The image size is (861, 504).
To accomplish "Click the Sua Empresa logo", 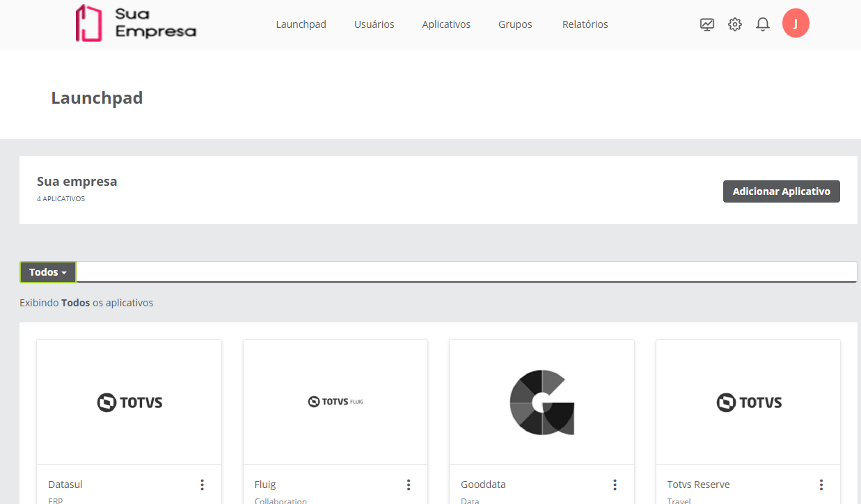I will 136,24.
